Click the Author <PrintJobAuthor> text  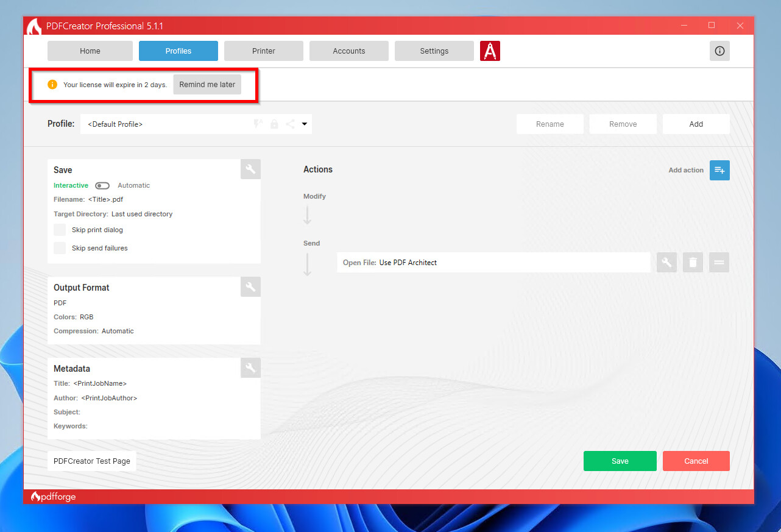pyautogui.click(x=96, y=399)
